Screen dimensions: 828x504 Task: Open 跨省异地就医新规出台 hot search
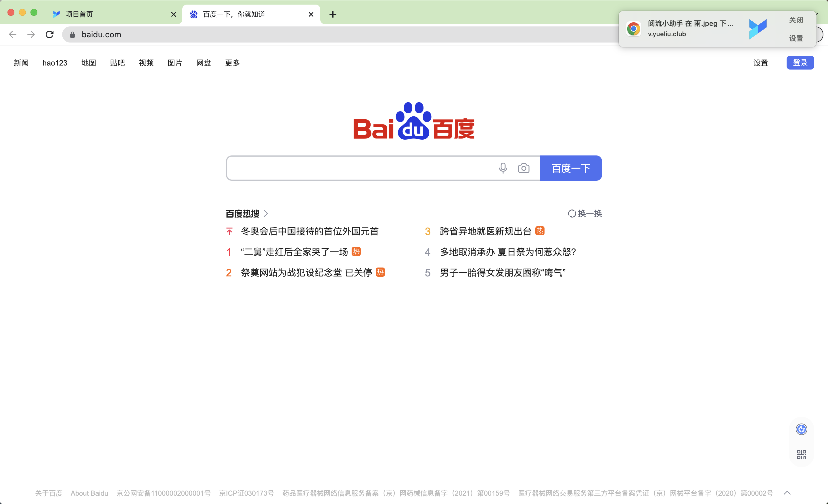tap(486, 231)
